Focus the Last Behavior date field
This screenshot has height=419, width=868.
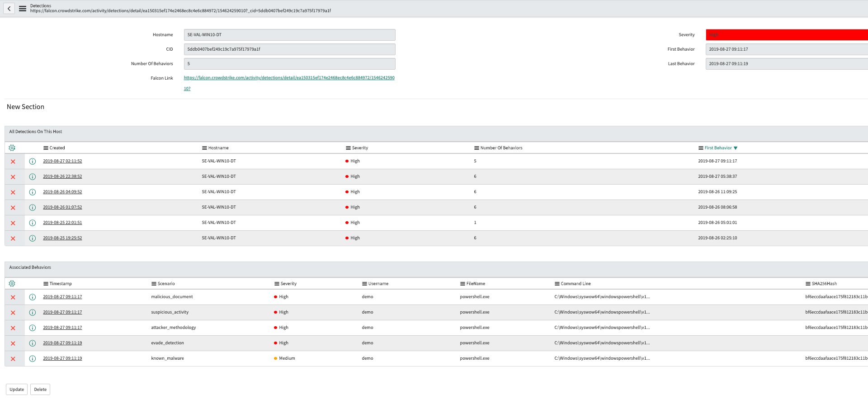[787, 64]
